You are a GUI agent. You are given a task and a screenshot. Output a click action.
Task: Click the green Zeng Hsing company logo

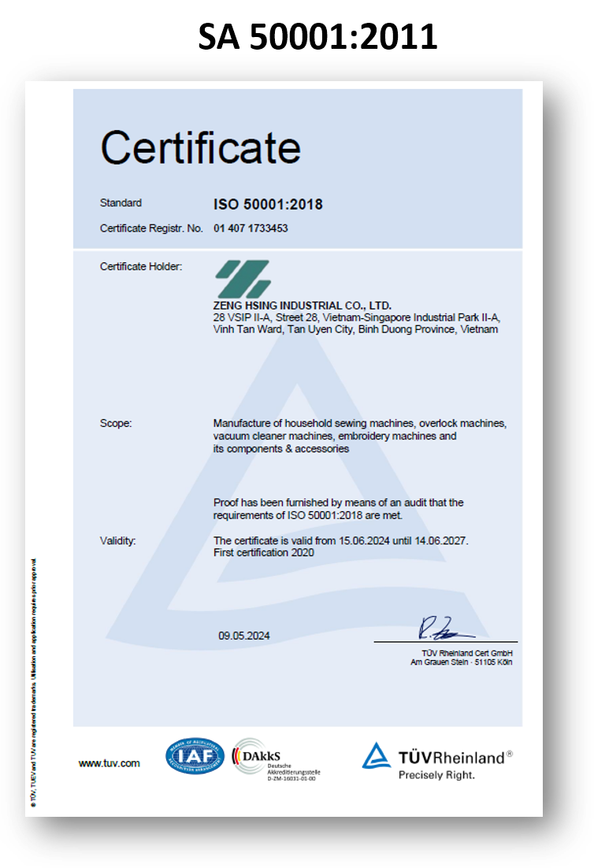(x=243, y=279)
